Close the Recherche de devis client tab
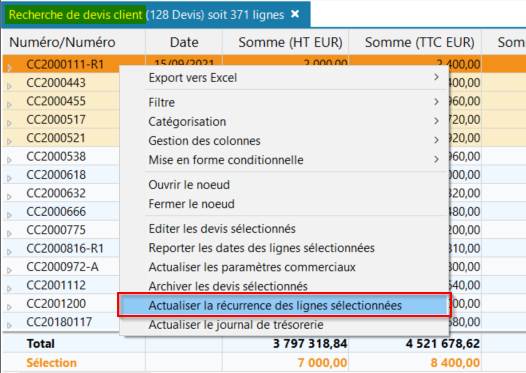Image resolution: width=526 pixels, height=373 pixels. (295, 14)
